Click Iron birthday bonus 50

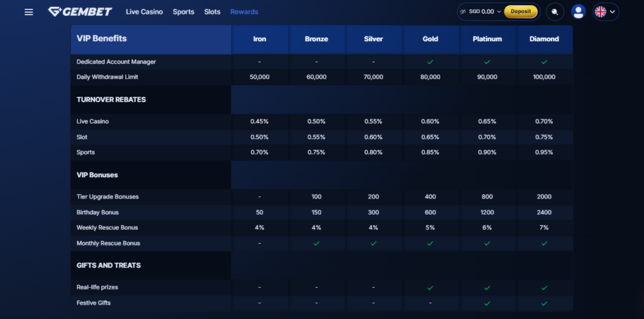[260, 212]
